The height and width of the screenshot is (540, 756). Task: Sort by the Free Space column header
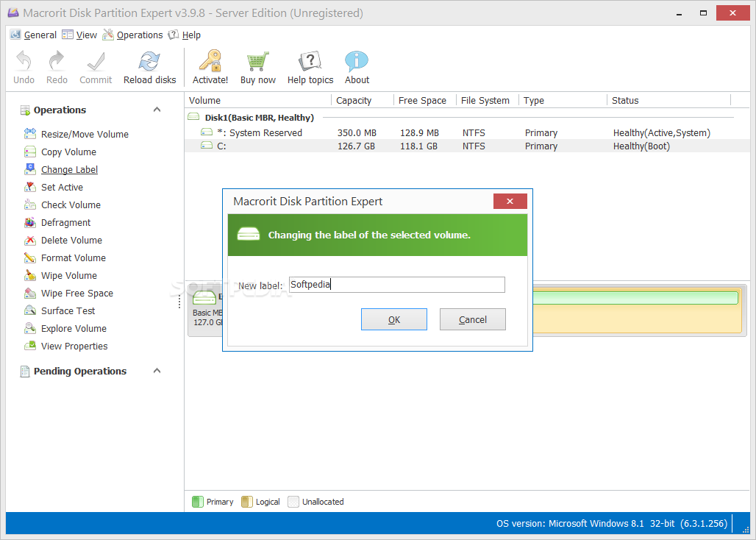pos(425,100)
